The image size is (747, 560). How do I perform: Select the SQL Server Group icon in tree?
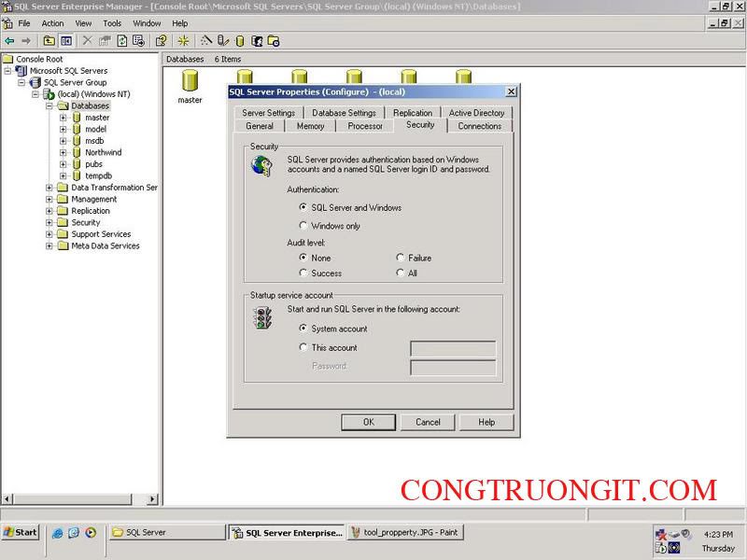35,82
